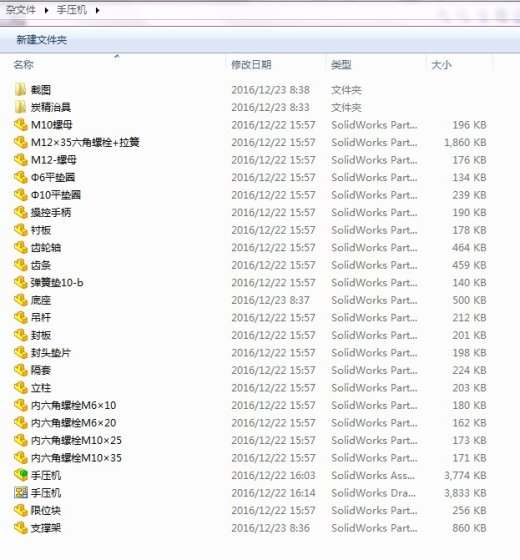The width and height of the screenshot is (520, 560).
Task: Select the M10螺母 part file icon
Action: point(21,125)
